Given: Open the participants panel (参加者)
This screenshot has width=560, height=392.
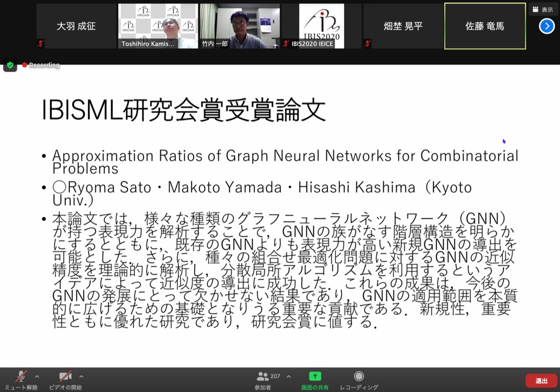Looking at the screenshot, I should (263, 377).
